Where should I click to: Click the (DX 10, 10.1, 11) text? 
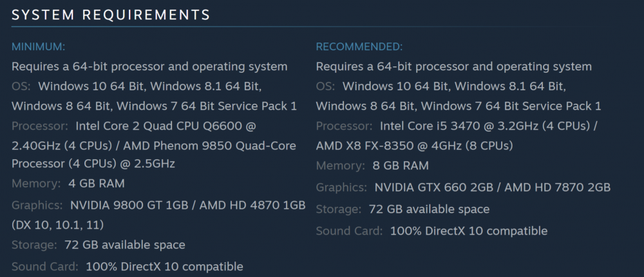coord(57,225)
